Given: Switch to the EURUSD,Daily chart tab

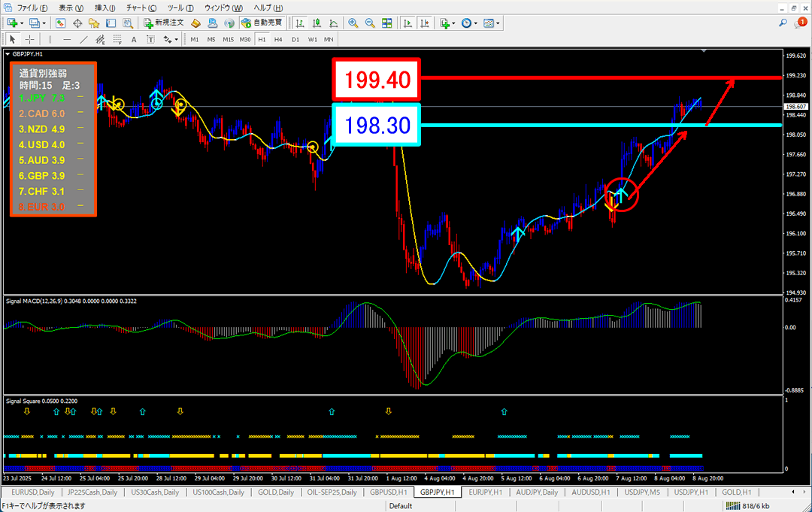Looking at the screenshot, I should [32, 492].
